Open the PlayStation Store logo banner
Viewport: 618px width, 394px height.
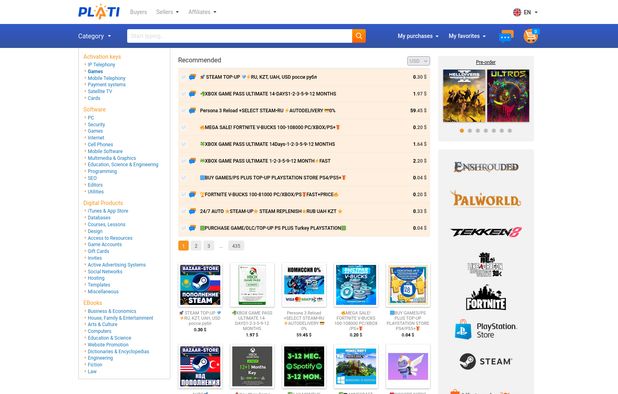pos(486,330)
